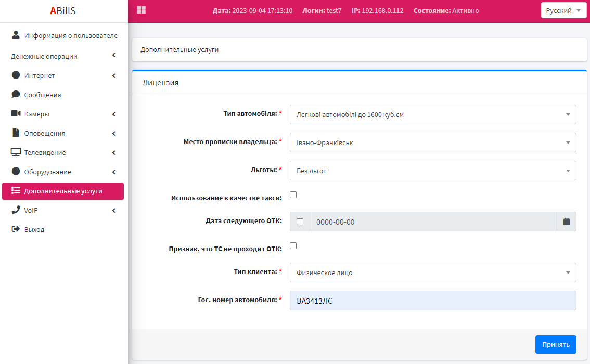Click Выход to log out
Viewport: 590px width, 364px height.
pos(63,229)
